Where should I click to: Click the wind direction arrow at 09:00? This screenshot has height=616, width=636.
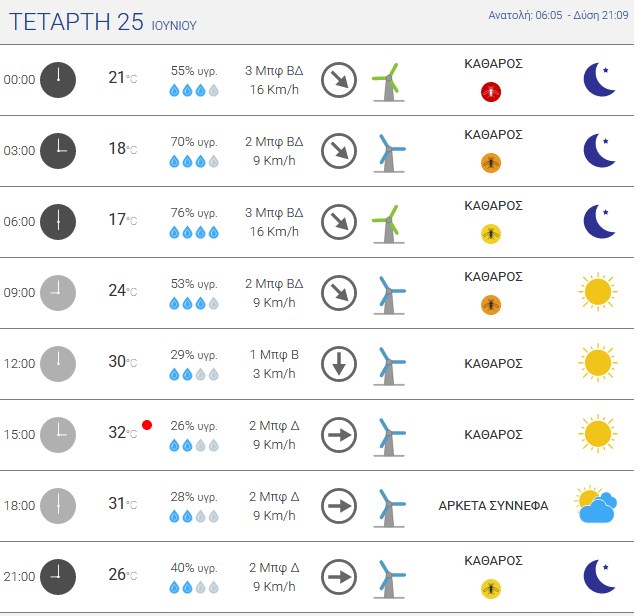click(x=339, y=293)
